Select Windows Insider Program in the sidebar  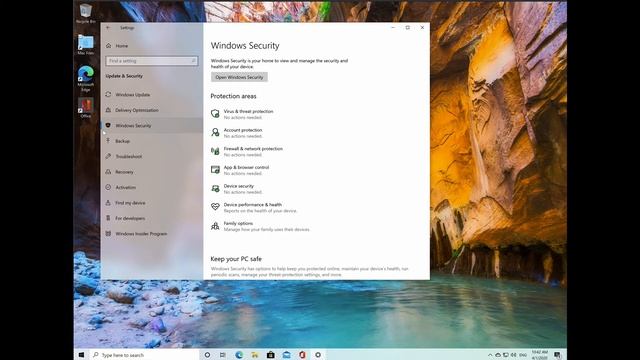(x=152, y=234)
